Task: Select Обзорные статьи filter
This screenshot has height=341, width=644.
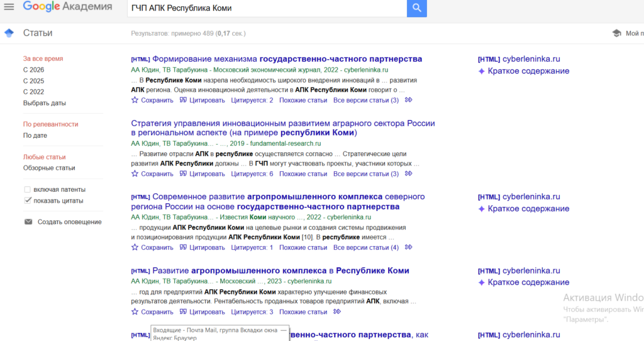Action: click(49, 168)
